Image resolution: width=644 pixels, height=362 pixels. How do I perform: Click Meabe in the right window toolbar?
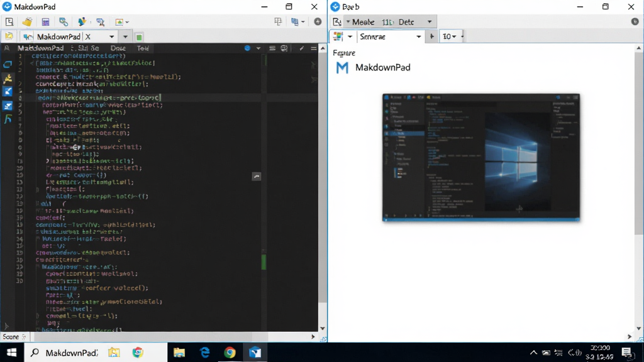(x=363, y=22)
